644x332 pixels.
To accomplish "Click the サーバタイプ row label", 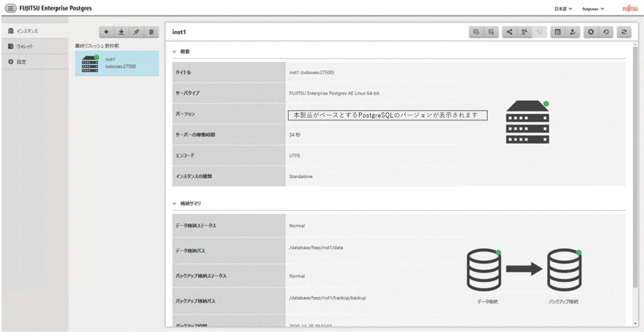I will (x=187, y=93).
